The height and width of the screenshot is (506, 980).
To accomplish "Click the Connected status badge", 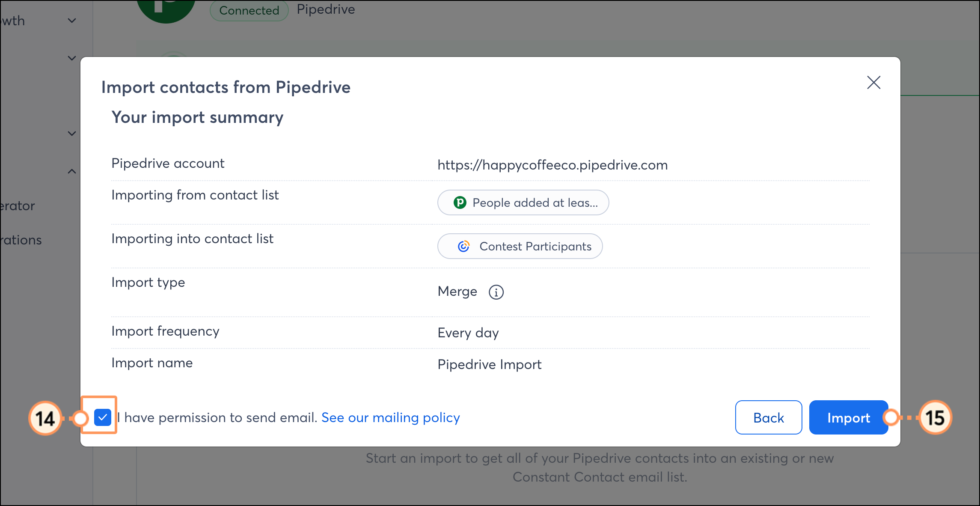I will tap(249, 10).
